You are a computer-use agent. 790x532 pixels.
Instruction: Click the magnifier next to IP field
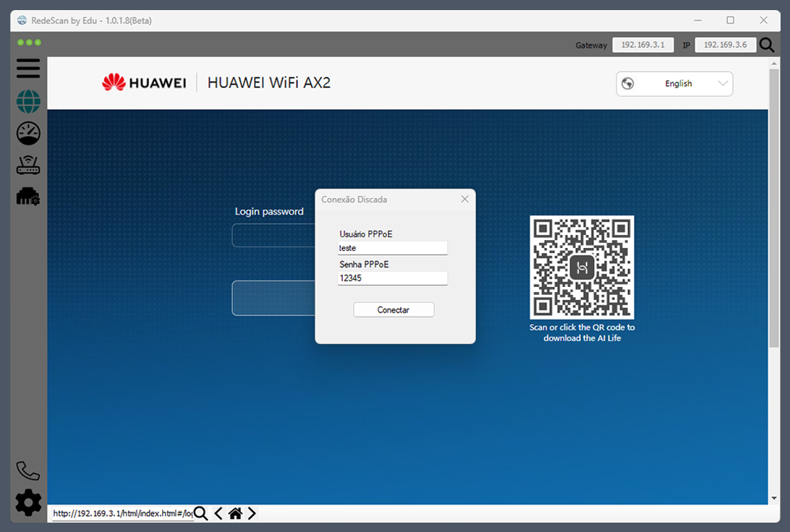pos(766,45)
